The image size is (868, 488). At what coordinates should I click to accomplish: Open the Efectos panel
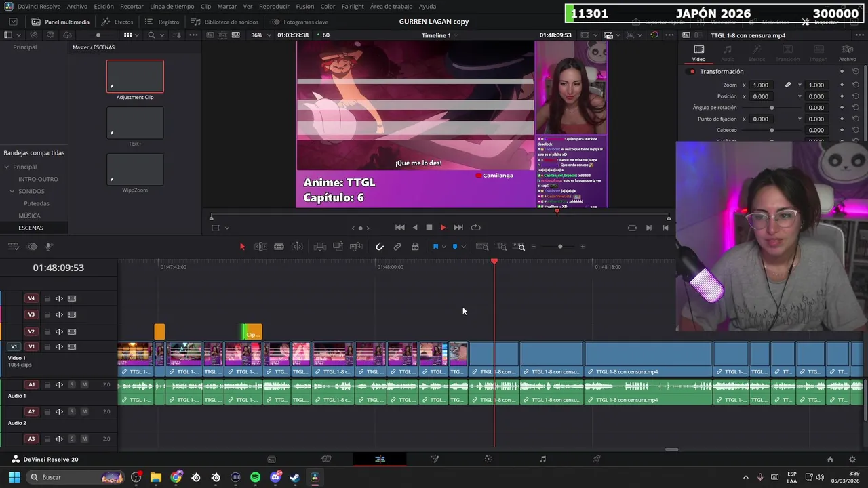[117, 22]
